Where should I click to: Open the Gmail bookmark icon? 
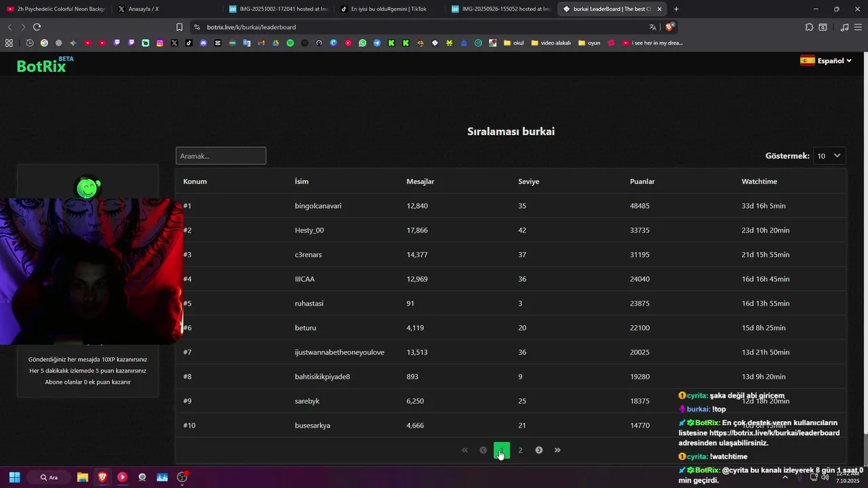(261, 43)
